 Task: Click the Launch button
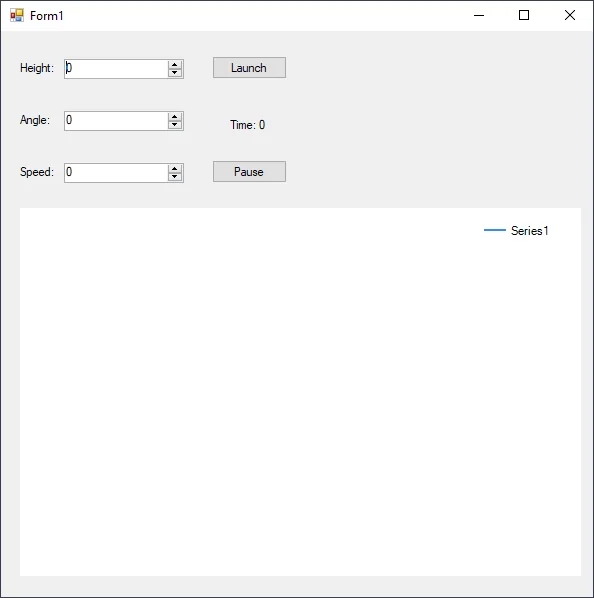pos(249,68)
